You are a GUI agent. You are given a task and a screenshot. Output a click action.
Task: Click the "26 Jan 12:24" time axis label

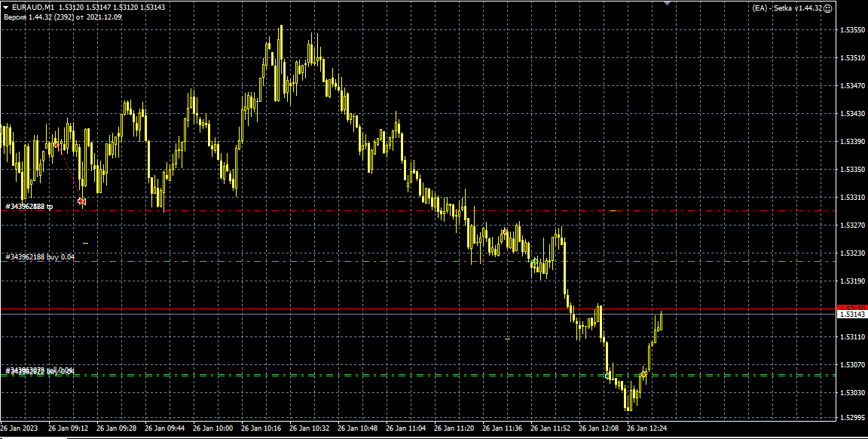[x=647, y=428]
